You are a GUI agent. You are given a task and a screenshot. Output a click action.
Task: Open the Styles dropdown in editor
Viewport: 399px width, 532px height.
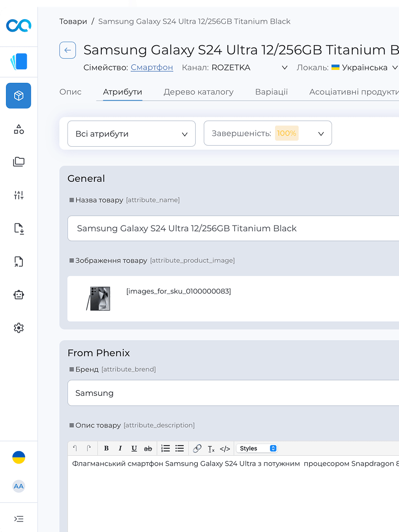click(257, 448)
